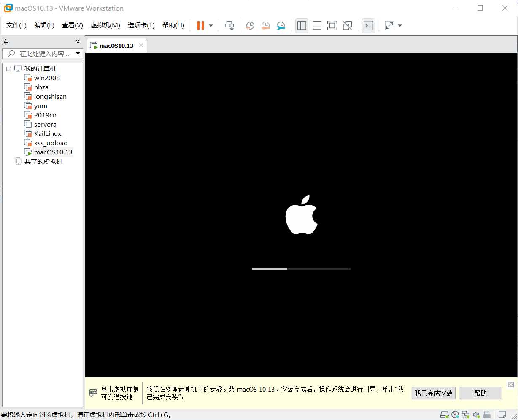Pause the virtual machine with orange pause button

coord(200,25)
